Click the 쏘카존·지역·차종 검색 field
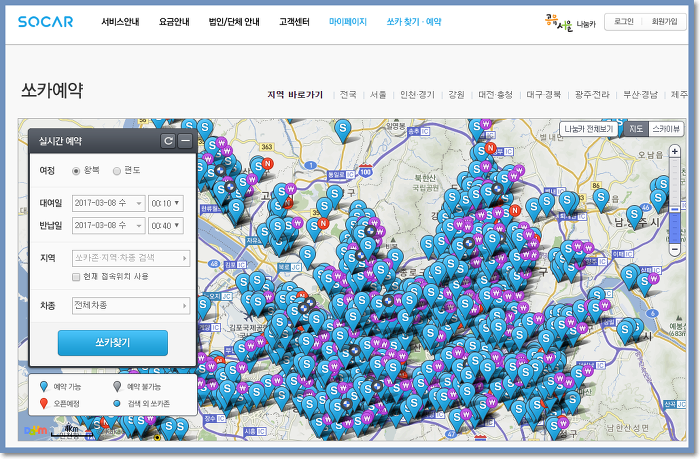 click(x=131, y=258)
